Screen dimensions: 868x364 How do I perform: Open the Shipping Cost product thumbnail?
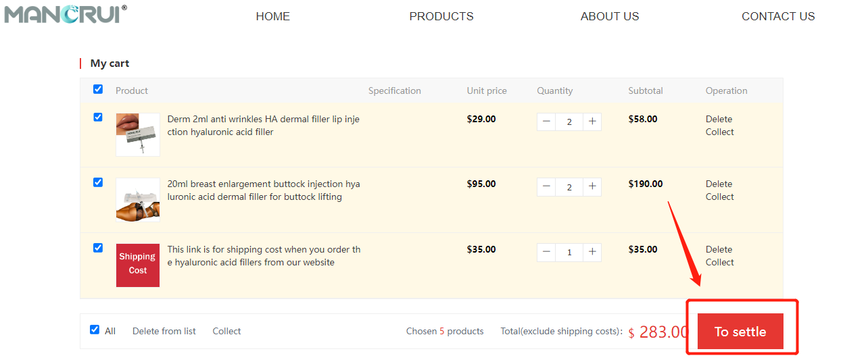point(138,265)
